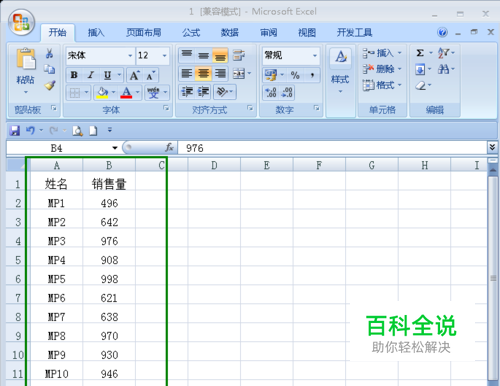Click the AutoSum sigma icon
Screen dimensions: 500x386
click(x=420, y=53)
